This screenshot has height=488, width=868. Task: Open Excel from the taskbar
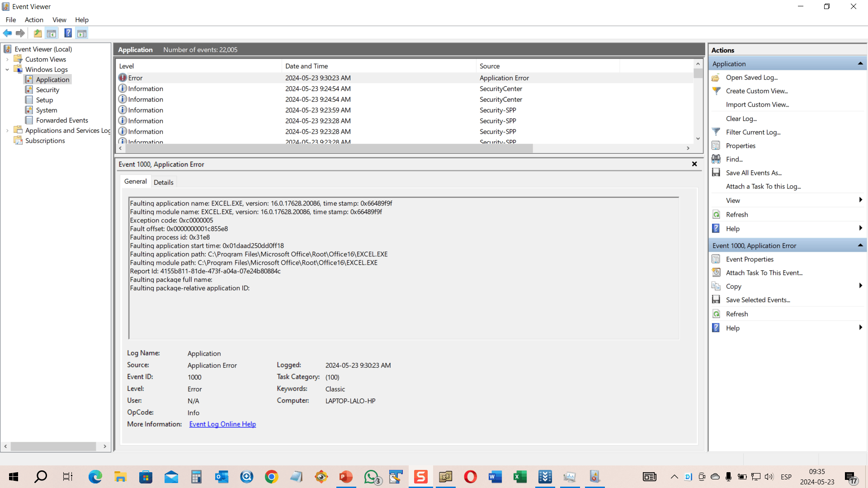point(520,477)
